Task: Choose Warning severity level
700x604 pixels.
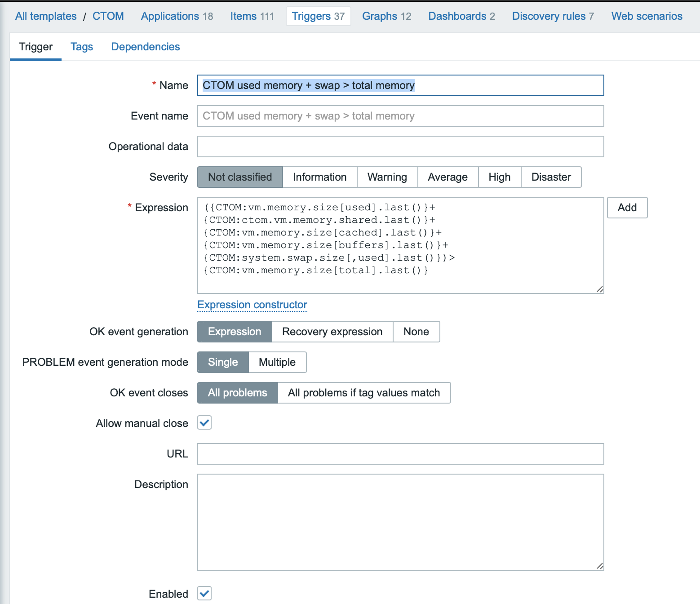Action: click(387, 177)
